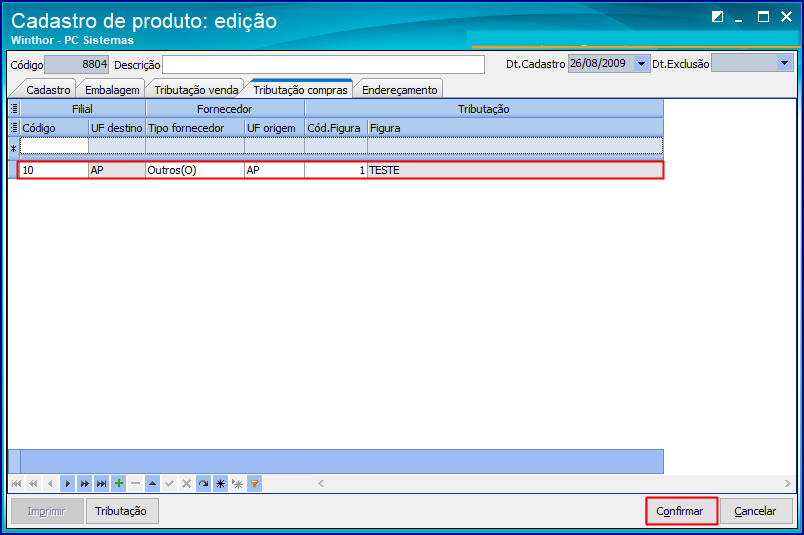
Task: Switch to the Cadastro tab
Action: [48, 90]
